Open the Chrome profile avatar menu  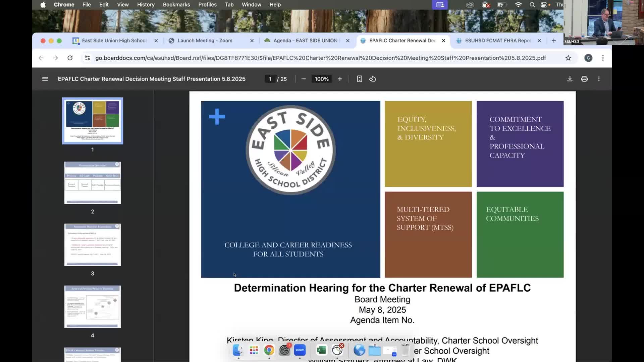[588, 58]
